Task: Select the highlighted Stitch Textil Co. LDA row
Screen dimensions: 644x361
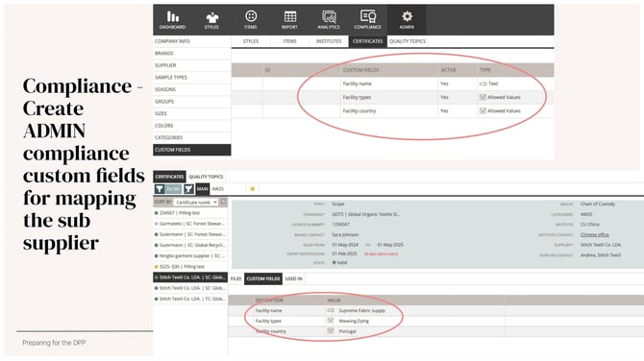Action: 190,277
